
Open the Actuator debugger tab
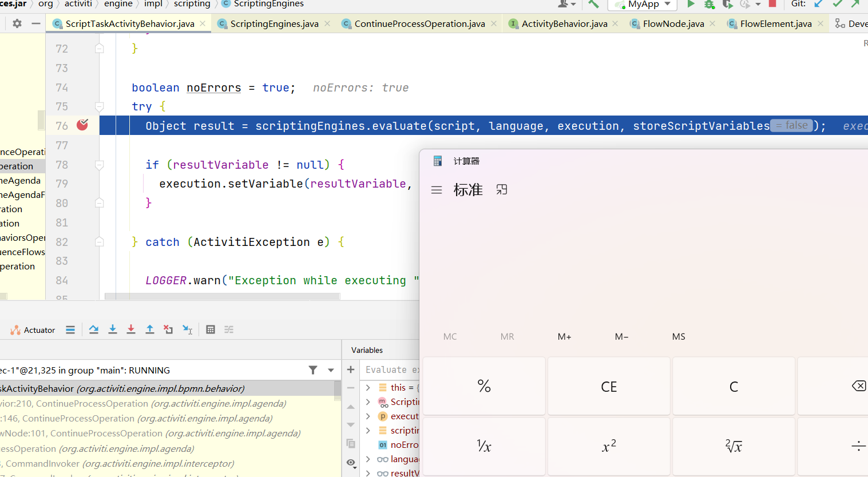[x=33, y=330]
